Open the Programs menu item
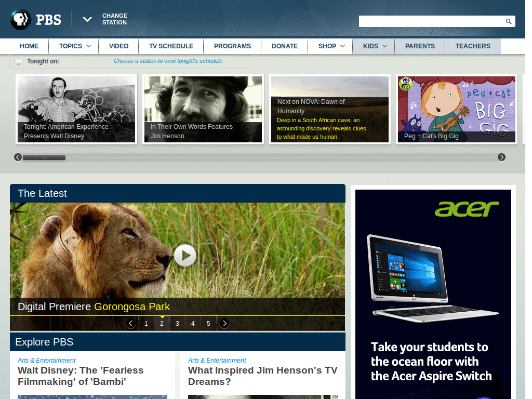 click(232, 46)
